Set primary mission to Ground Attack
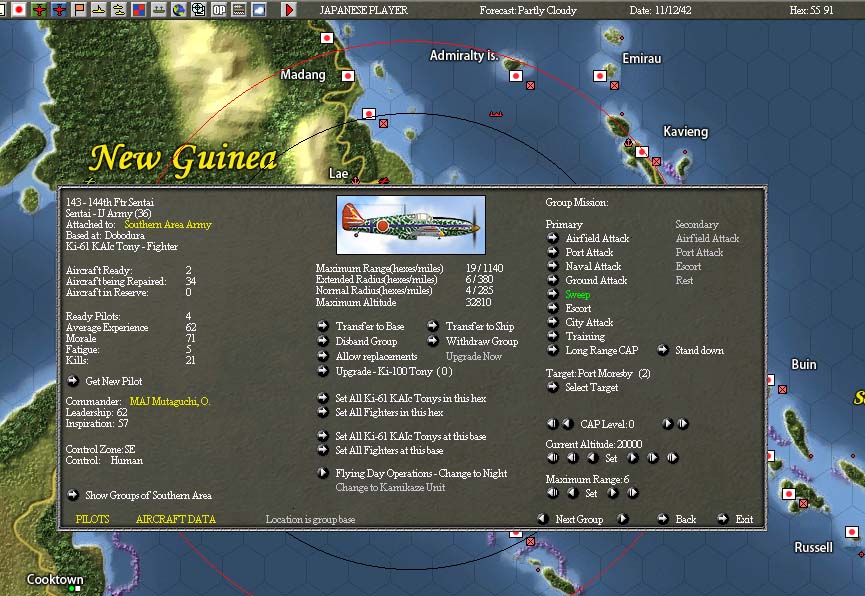Image resolution: width=865 pixels, height=596 pixels. tap(596, 280)
